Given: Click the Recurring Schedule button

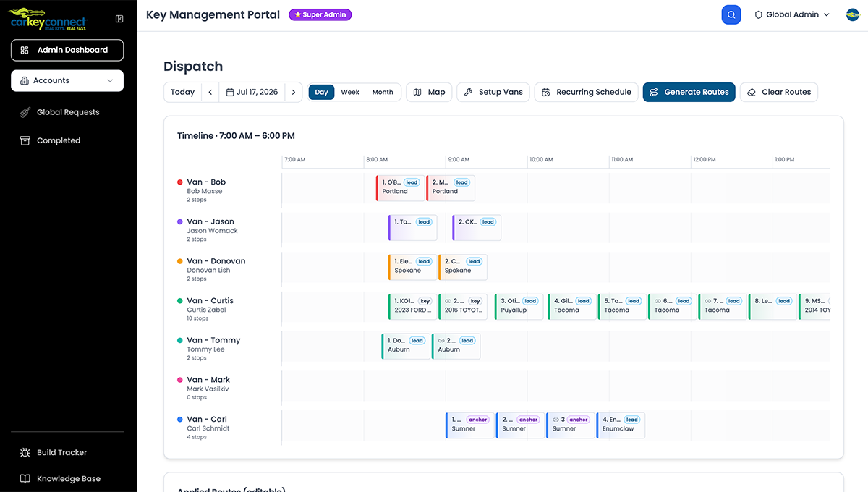Looking at the screenshot, I should [586, 92].
